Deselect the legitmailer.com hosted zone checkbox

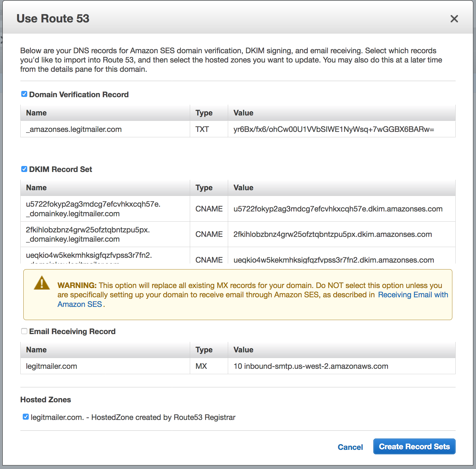(26, 417)
